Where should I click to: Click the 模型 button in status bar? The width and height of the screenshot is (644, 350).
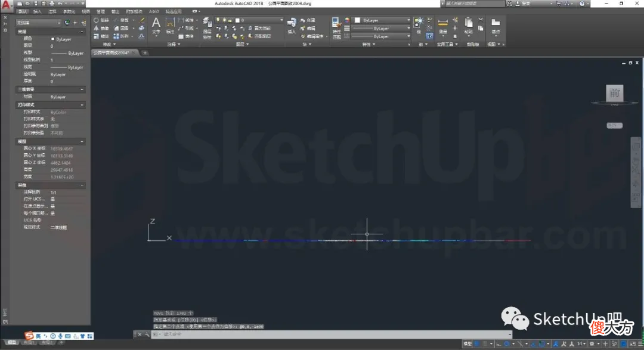467,344
